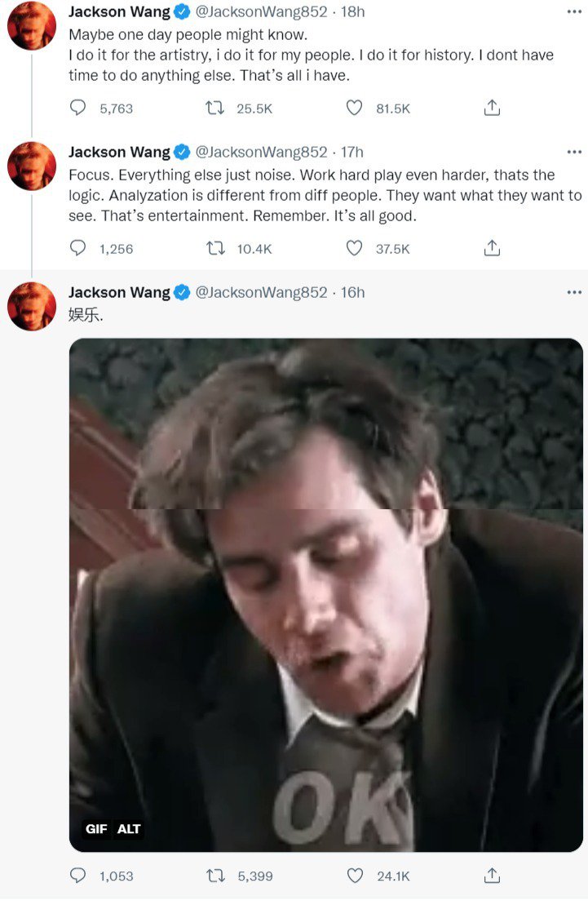
Task: Reply to the tweet with 1,256 replies
Action: point(78,248)
